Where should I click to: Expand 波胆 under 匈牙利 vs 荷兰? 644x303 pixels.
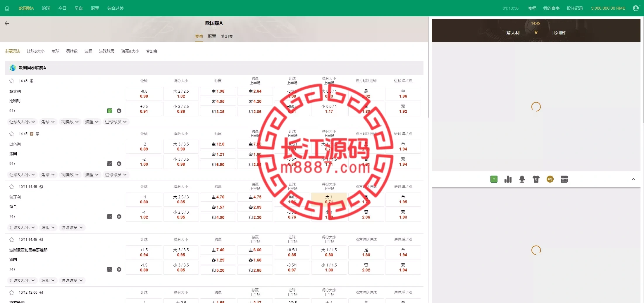click(x=48, y=228)
